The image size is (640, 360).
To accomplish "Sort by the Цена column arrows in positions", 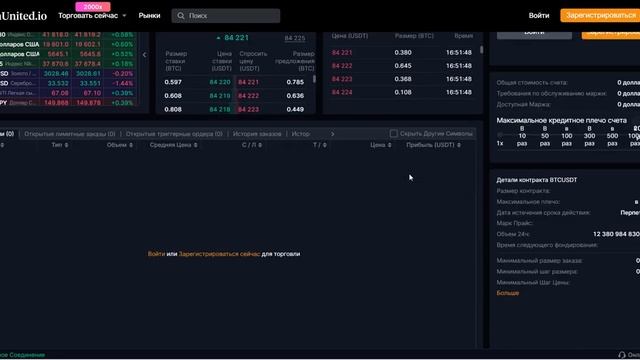I will [x=389, y=145].
